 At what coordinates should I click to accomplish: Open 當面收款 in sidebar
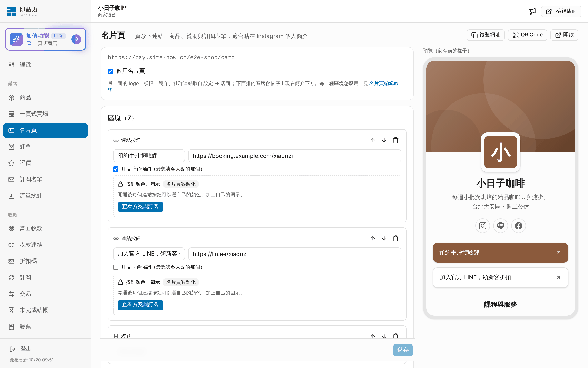click(46, 229)
